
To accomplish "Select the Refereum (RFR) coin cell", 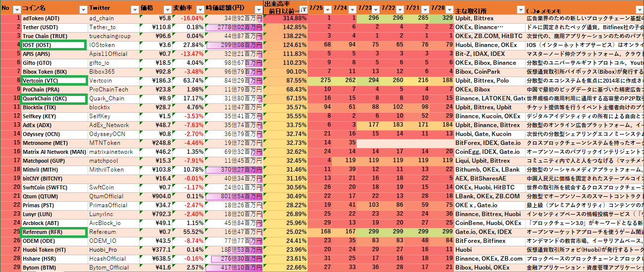I will pos(53,231).
